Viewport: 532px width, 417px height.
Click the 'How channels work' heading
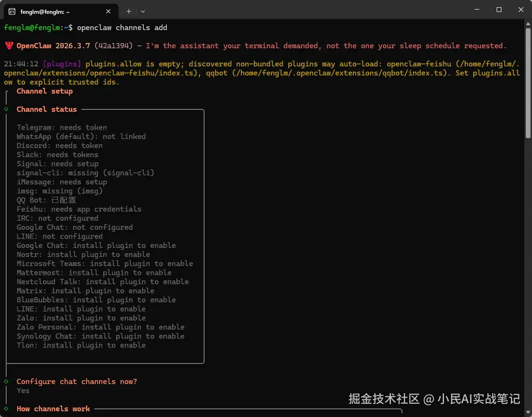tap(53, 409)
